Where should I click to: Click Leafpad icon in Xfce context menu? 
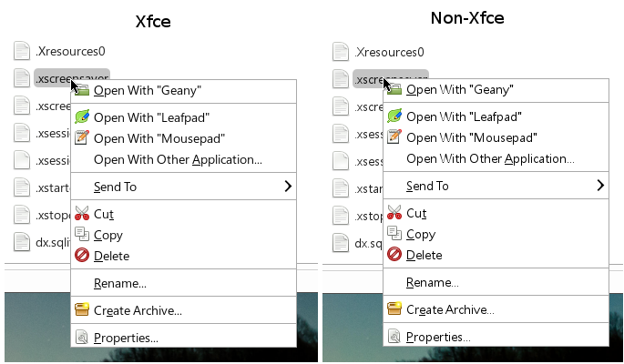(82, 116)
